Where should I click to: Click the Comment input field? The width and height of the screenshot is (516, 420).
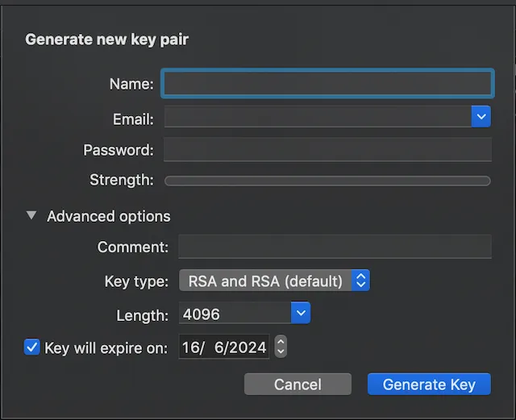coord(334,247)
